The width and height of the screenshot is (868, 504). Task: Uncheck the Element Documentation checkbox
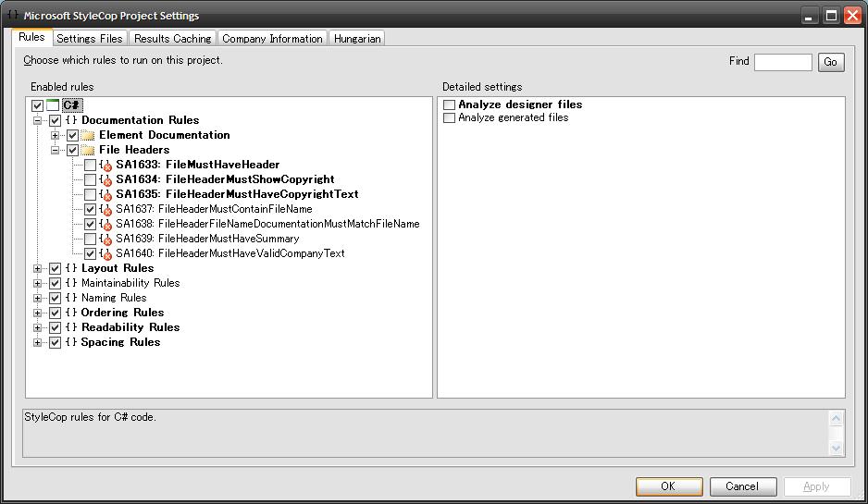(72, 135)
